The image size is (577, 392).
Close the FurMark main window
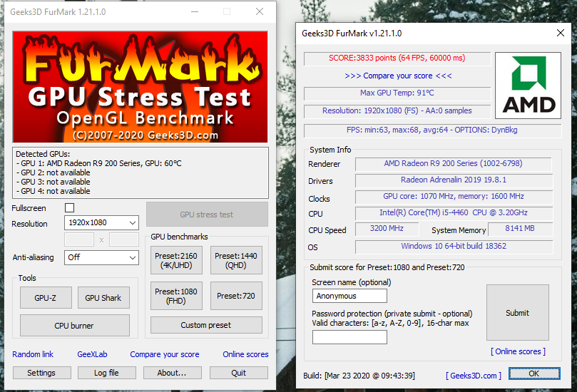tap(260, 12)
